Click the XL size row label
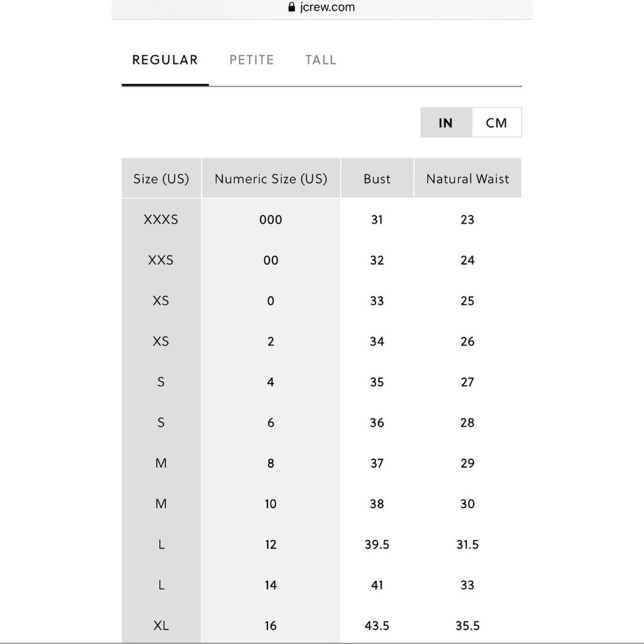This screenshot has height=644, width=644. [x=161, y=625]
